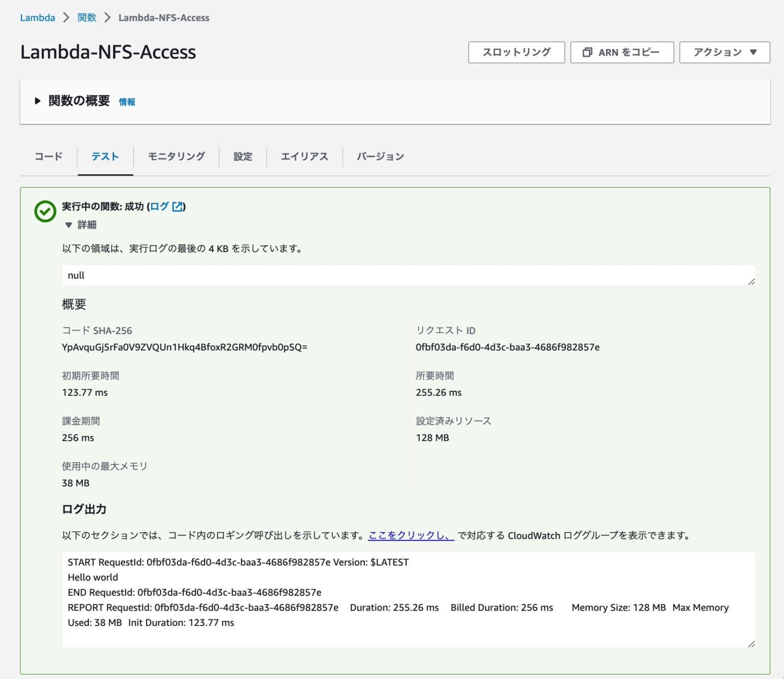Screen dimensions: 784x679
Task: Follow the ここをクリックし、 CloudWatch link
Action: coord(410,536)
